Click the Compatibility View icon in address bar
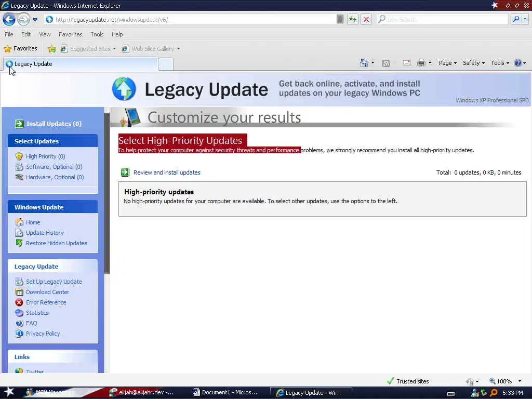 pos(340,19)
